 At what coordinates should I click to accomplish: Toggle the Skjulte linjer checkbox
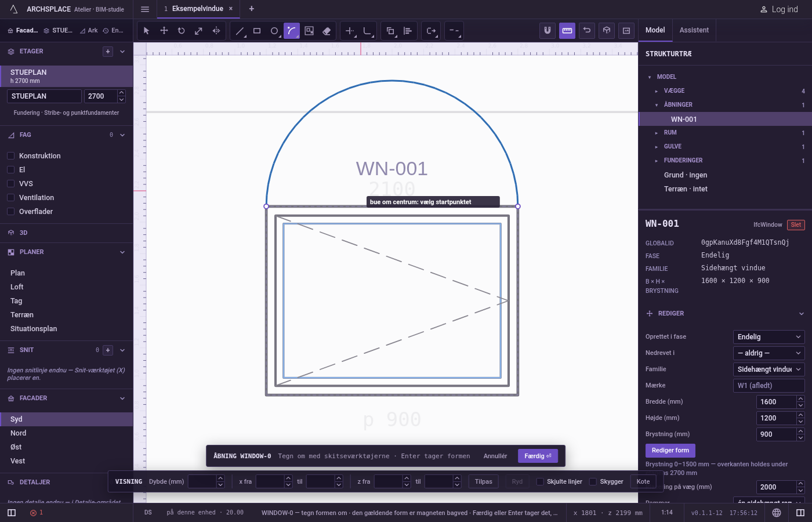pyautogui.click(x=540, y=481)
